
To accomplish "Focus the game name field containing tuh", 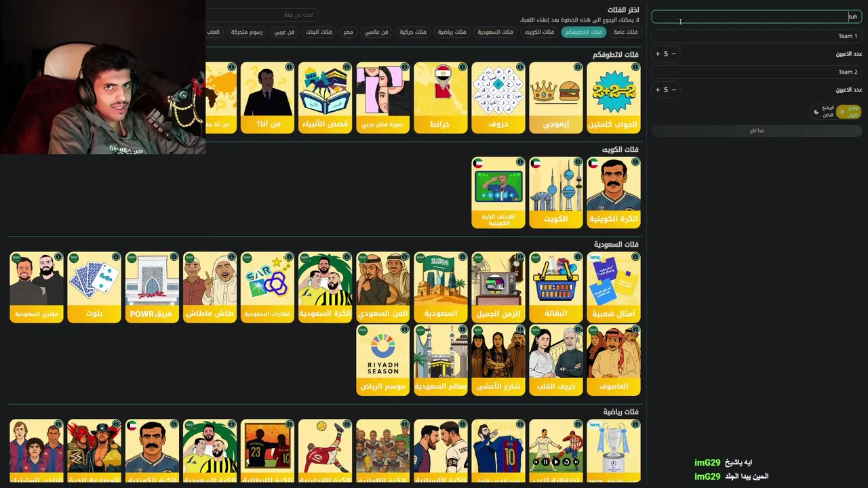I will tap(756, 17).
